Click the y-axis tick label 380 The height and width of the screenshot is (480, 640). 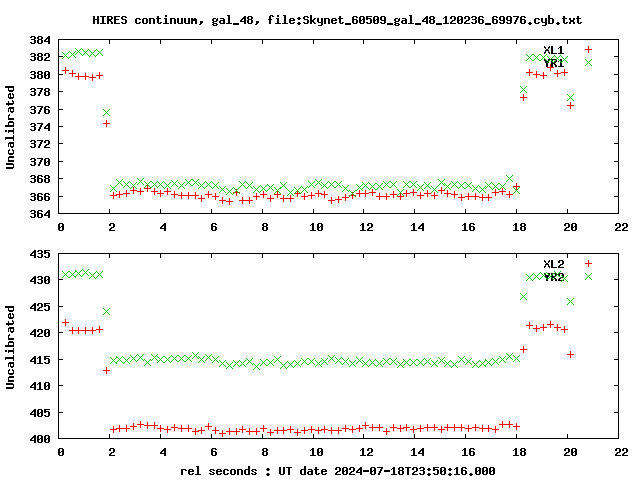(x=40, y=75)
